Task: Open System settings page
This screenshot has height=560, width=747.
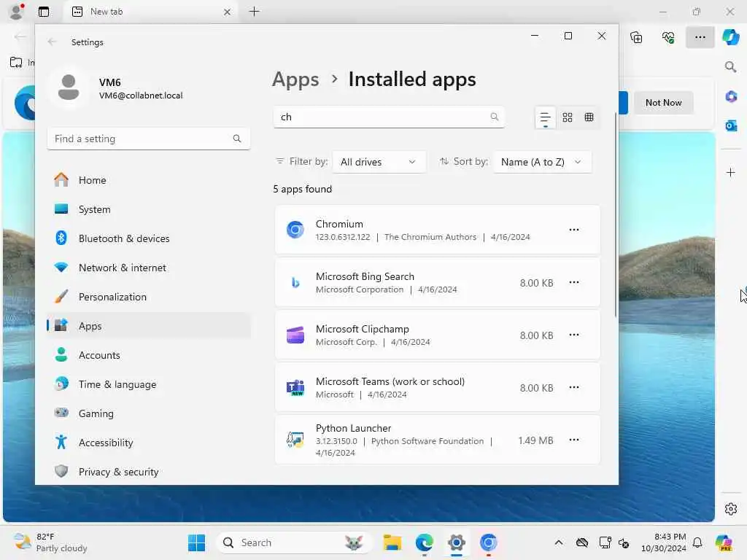Action: tap(149, 209)
